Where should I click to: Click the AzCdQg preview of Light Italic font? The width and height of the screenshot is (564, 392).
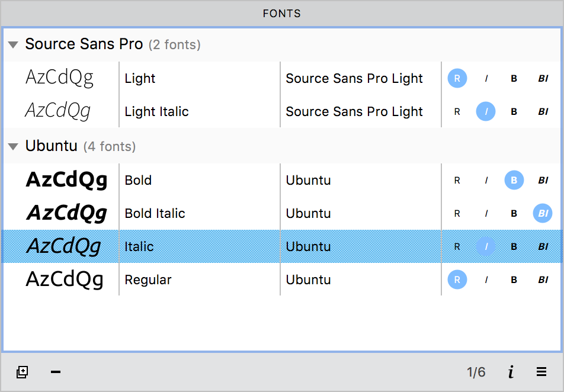coord(57,111)
